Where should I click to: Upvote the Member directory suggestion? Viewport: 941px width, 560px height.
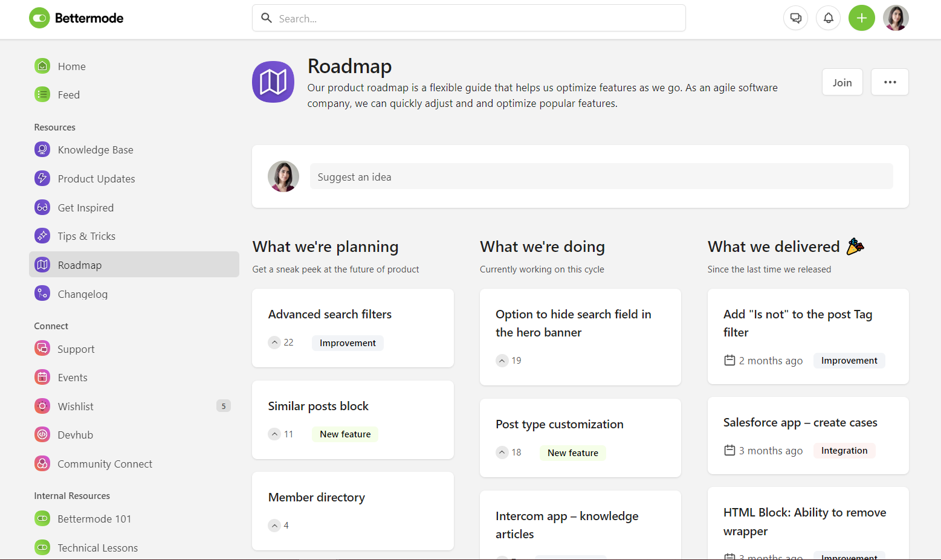click(x=274, y=525)
